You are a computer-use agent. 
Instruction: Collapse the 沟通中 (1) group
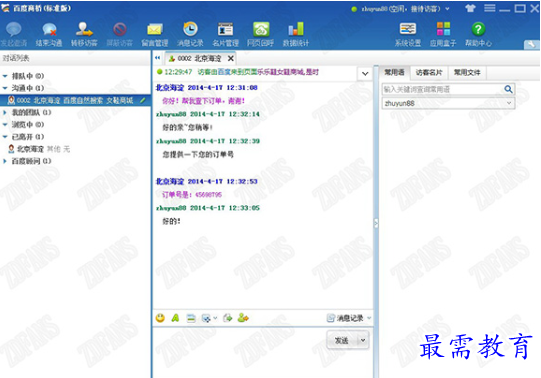pyautogui.click(x=5, y=88)
